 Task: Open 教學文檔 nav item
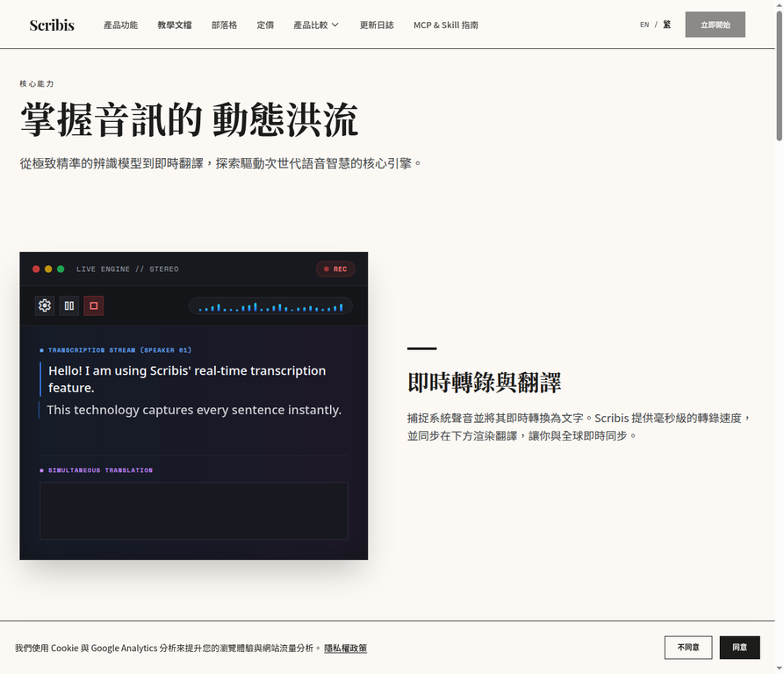(175, 25)
